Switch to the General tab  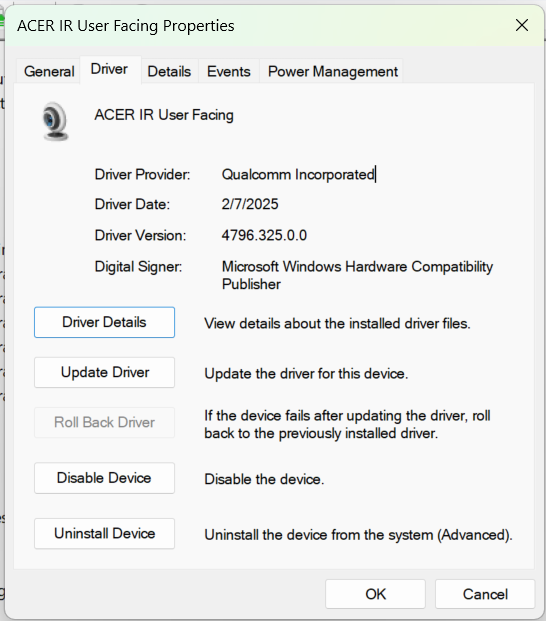(49, 71)
